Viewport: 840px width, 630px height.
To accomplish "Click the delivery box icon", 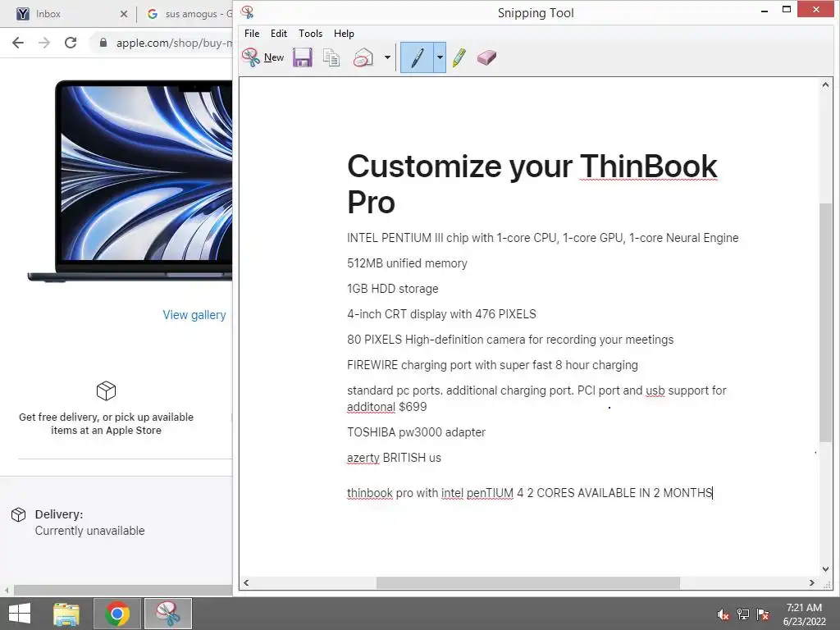I will 106,390.
